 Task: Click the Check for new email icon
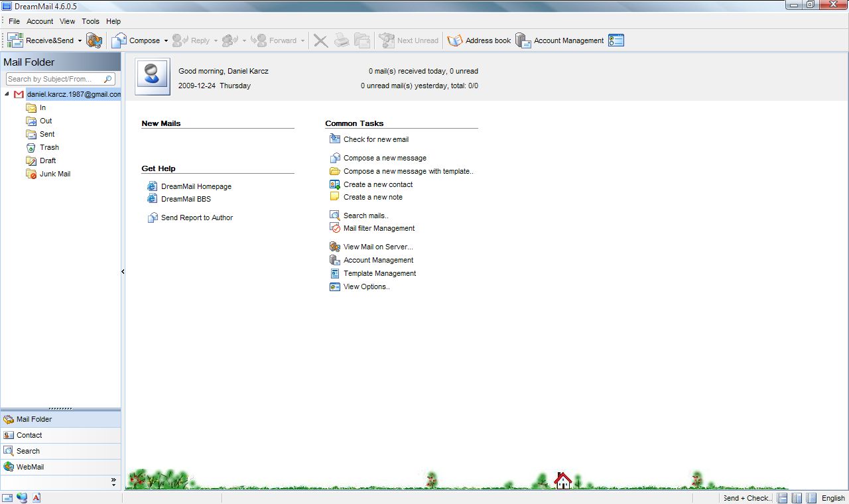pos(335,139)
